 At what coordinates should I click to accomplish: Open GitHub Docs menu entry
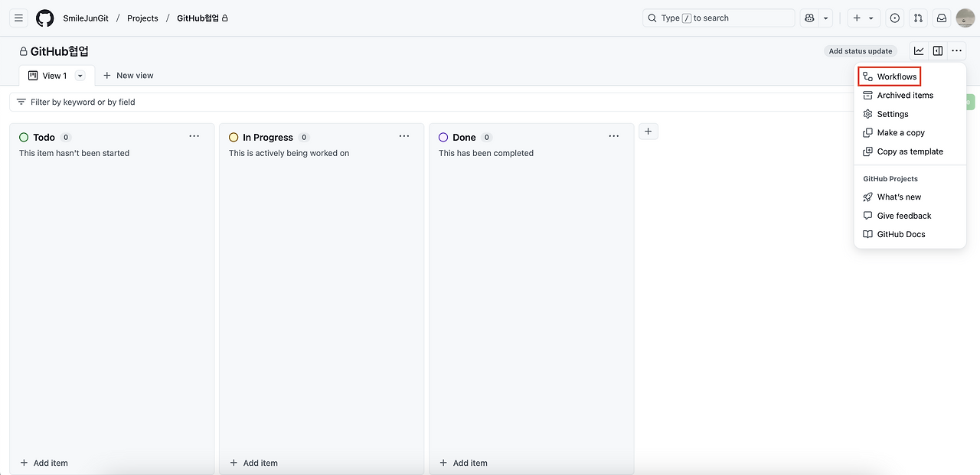(910, 234)
